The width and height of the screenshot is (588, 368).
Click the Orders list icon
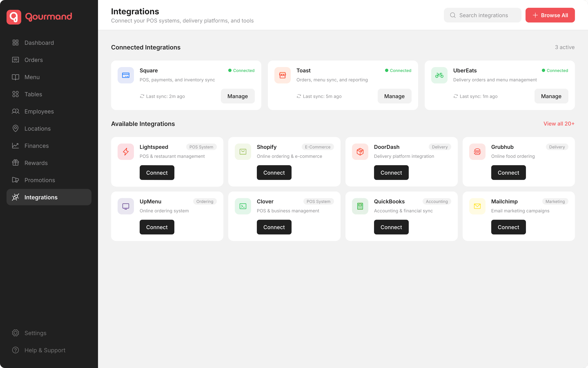click(x=16, y=60)
